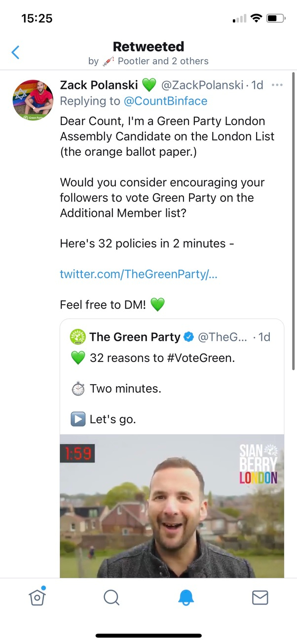Open the Notifications bell tab

pyautogui.click(x=186, y=598)
